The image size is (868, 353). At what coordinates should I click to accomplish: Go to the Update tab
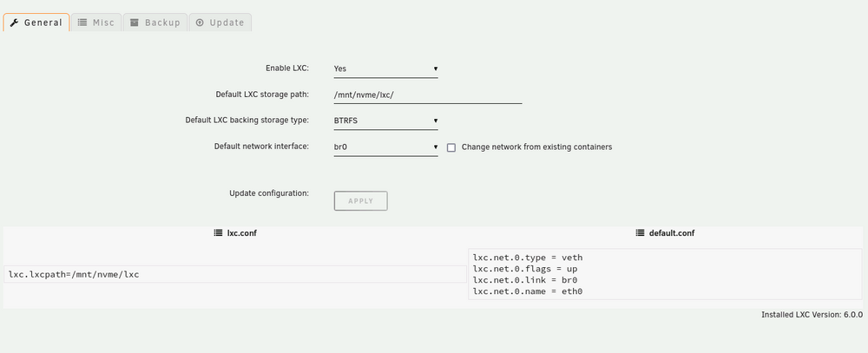tap(220, 23)
